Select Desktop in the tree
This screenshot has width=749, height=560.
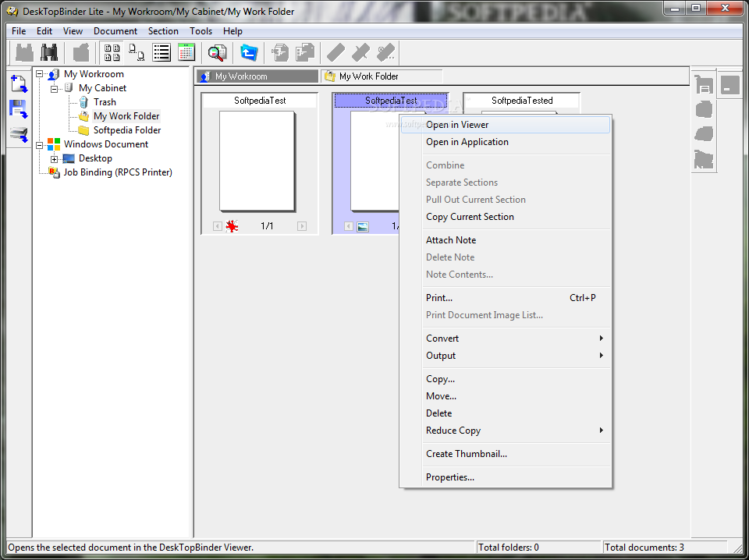click(x=95, y=158)
